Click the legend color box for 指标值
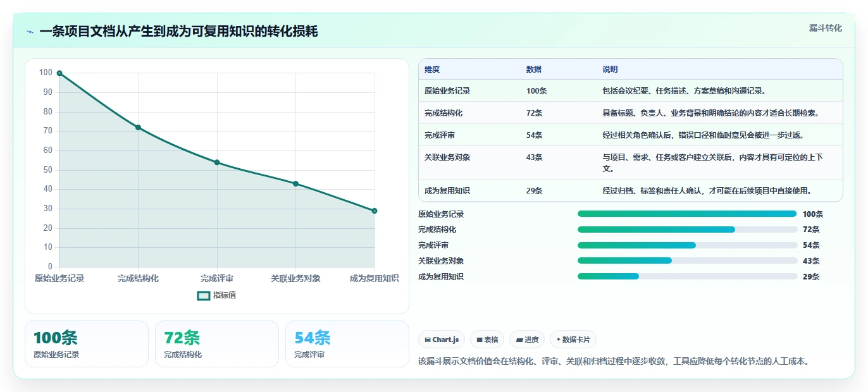The image size is (868, 392). (x=204, y=295)
